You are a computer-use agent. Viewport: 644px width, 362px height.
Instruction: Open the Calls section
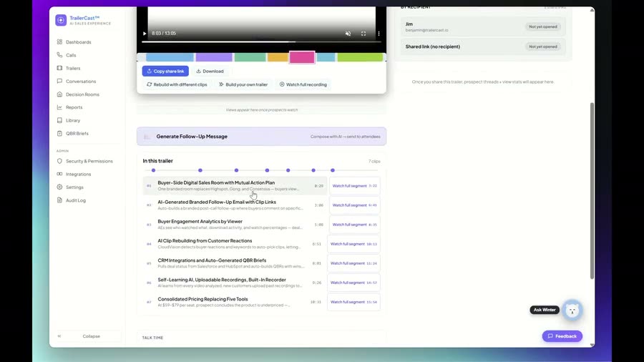coord(71,55)
